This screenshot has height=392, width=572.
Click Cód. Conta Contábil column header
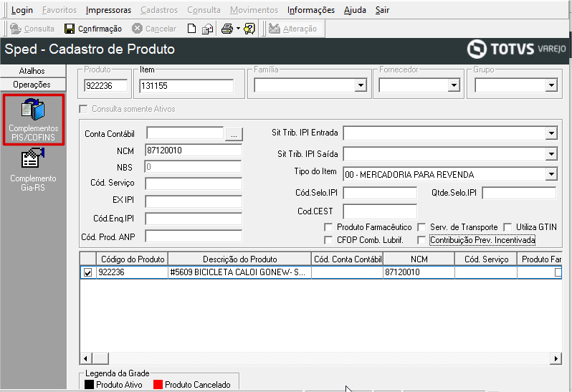coord(347,259)
